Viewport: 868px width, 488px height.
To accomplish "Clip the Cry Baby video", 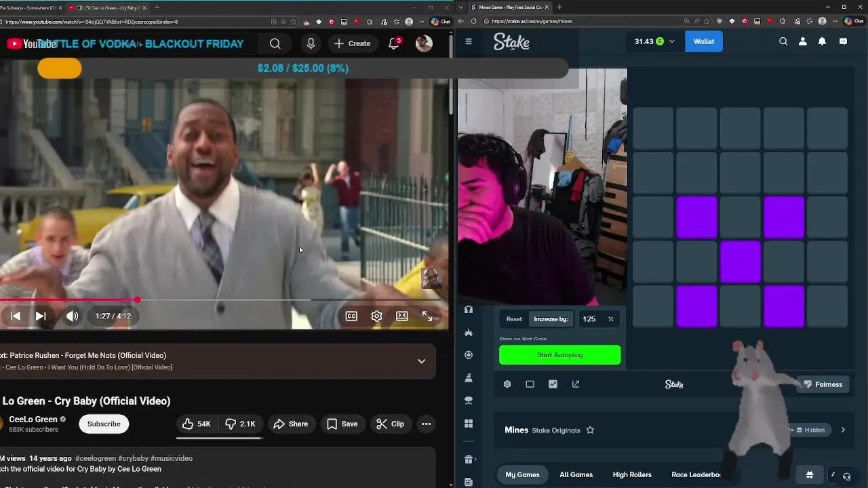I will (x=390, y=424).
